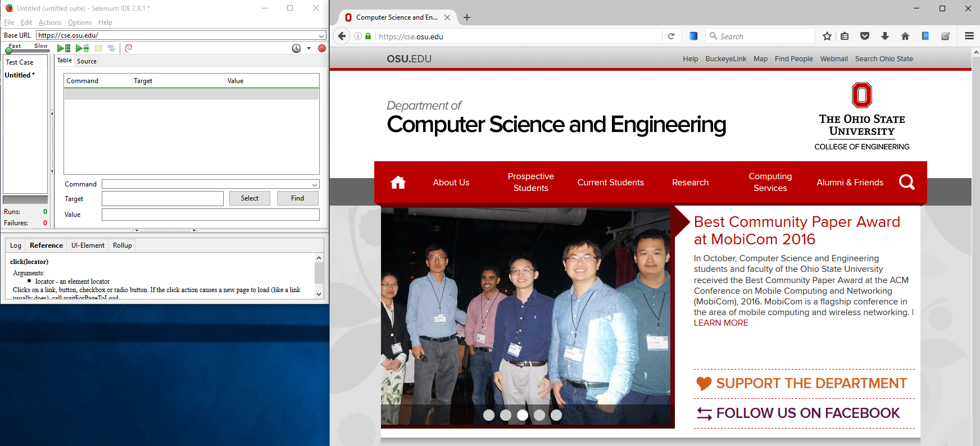
Task: Click the green padlock security icon
Action: pos(368,37)
